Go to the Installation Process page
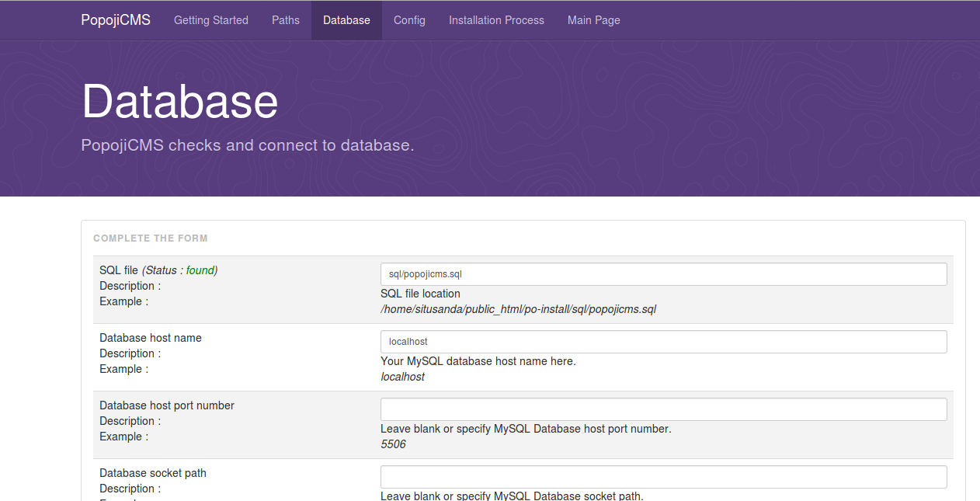This screenshot has height=501, width=980. pyautogui.click(x=496, y=20)
